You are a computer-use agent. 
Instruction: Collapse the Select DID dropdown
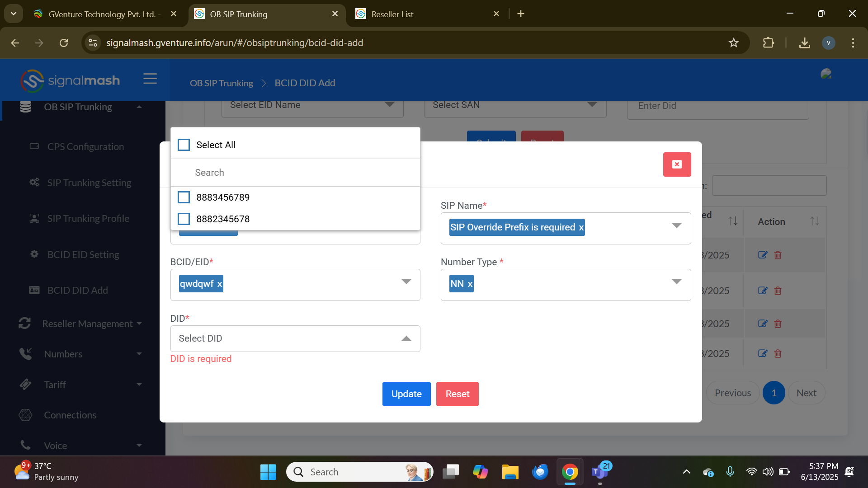(x=406, y=339)
